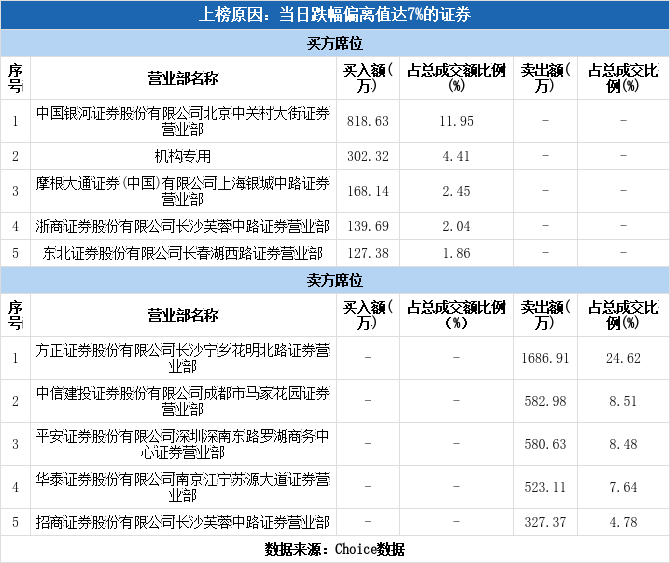The height and width of the screenshot is (563, 670).
Task: Click 占总成交比例(%) header in seller table
Action: pyautogui.click(x=623, y=316)
